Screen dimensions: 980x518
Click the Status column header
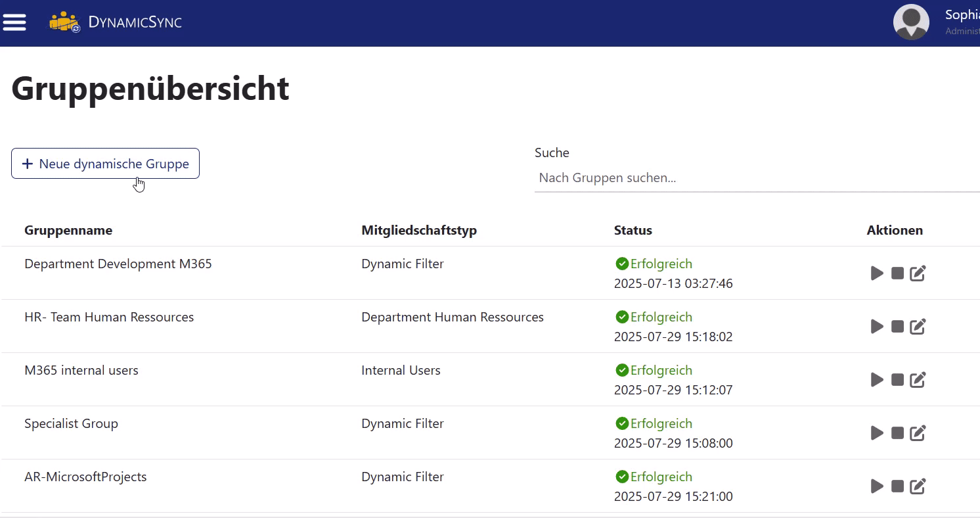(633, 230)
